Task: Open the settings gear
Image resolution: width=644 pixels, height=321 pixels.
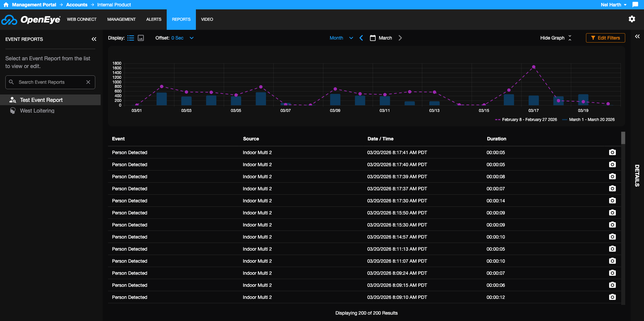Action: click(x=632, y=19)
